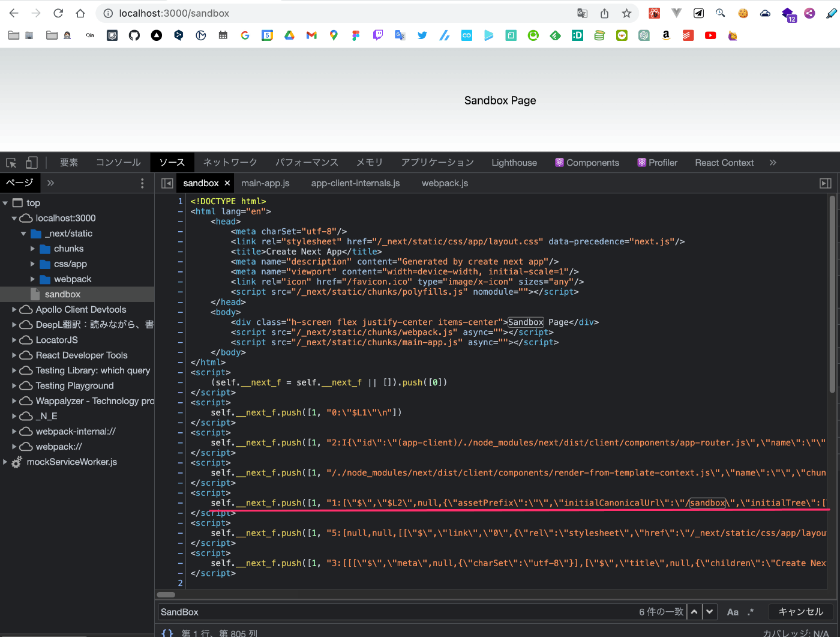Screen dimensions: 840x637
Task: Hide the navigator sidebar toggle icon
Action: point(167,183)
